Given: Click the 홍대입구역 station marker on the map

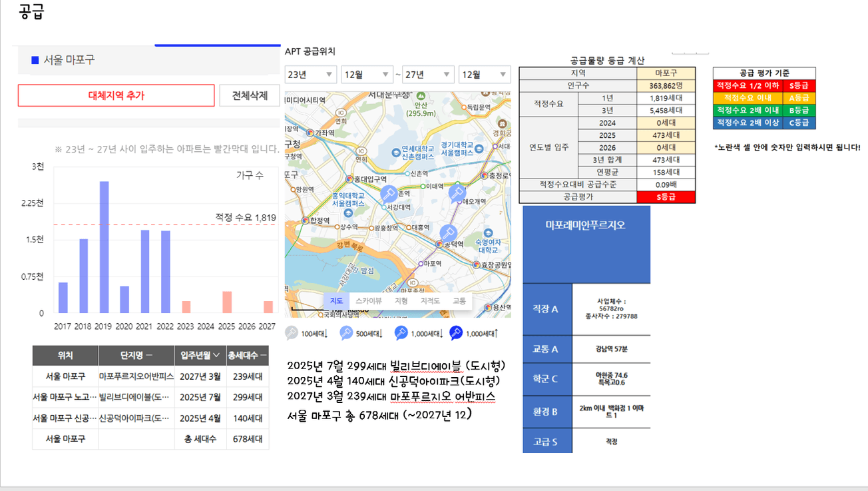Looking at the screenshot, I should [349, 179].
